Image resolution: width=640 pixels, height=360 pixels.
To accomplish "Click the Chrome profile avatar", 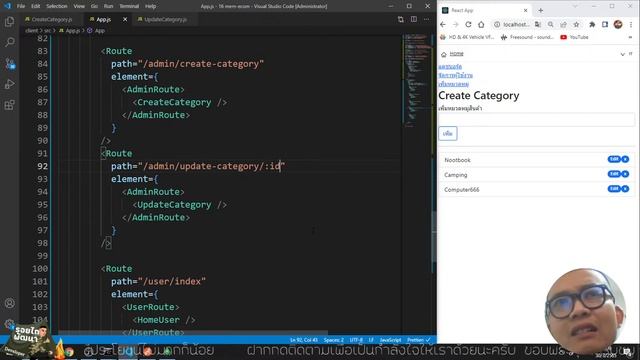I will point(618,24).
